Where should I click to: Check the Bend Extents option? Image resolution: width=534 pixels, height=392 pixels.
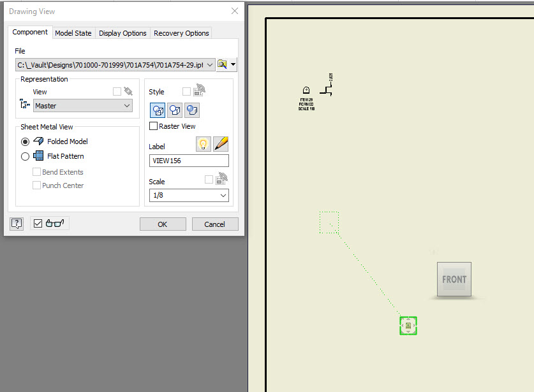point(36,171)
